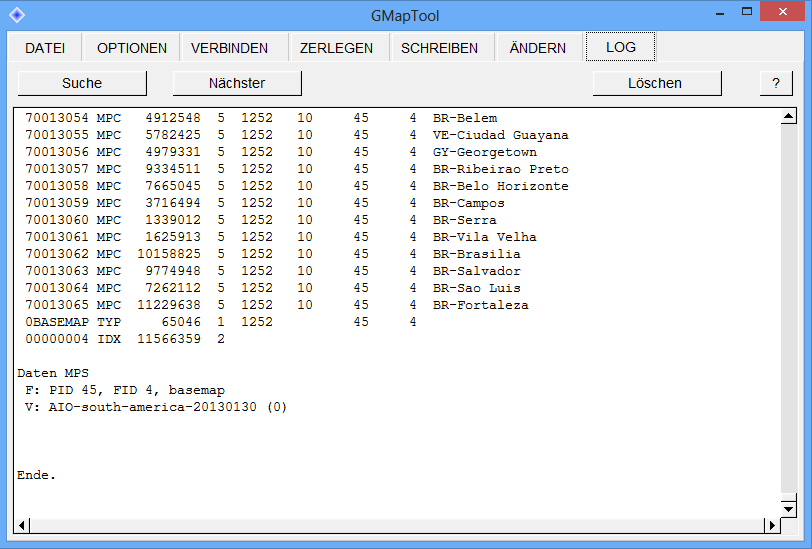Screen dimensions: 812x549
Task: Click the BR-Fortaleza entry
Action: (x=277, y=305)
